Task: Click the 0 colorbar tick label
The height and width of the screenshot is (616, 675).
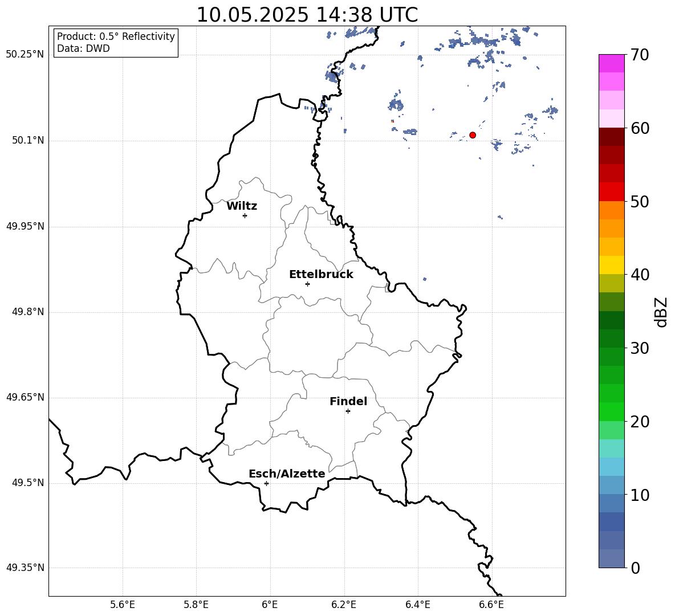Action: pyautogui.click(x=635, y=568)
